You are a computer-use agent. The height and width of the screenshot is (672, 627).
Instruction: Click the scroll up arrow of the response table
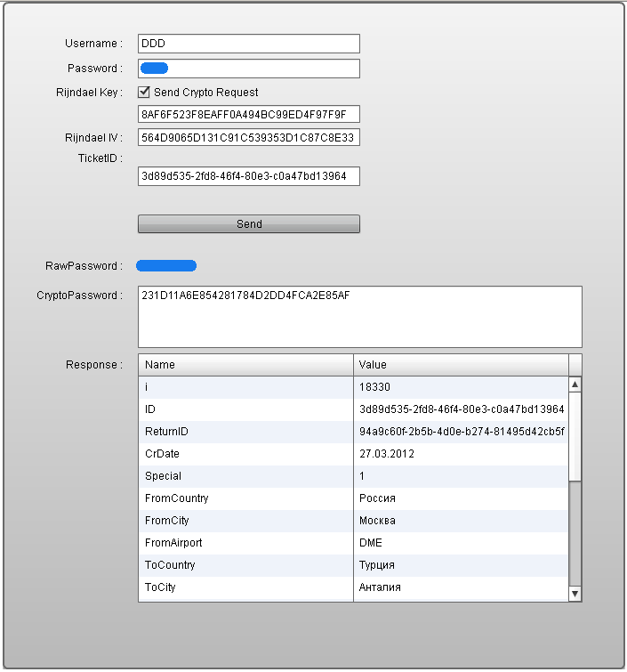pos(575,385)
